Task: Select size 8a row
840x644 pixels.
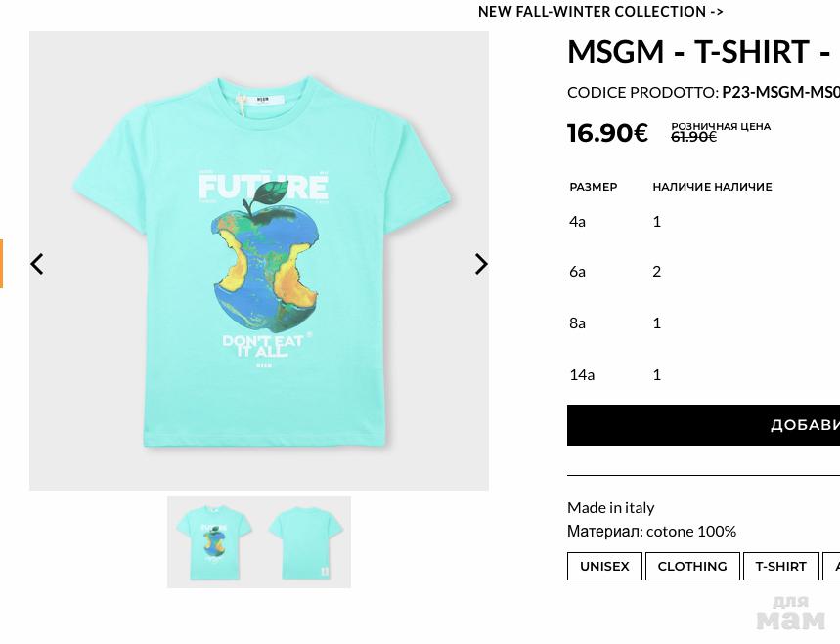Action: [x=578, y=322]
